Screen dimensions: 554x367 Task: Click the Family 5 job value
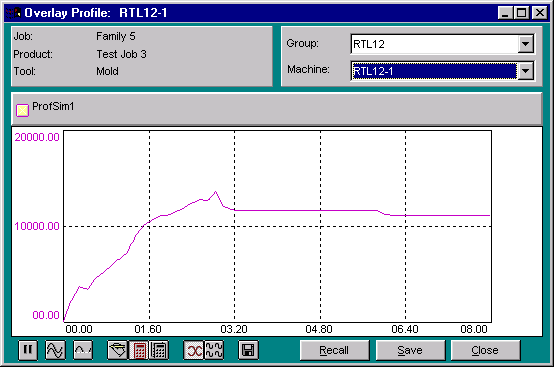116,36
